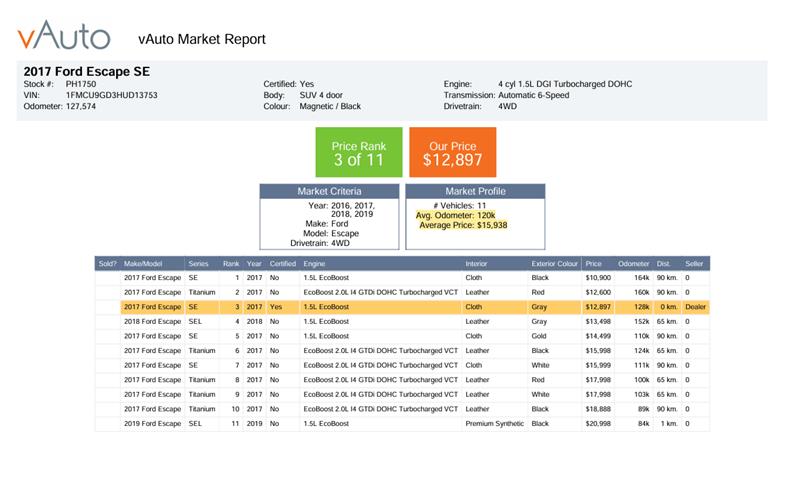Click "2018 Ford Escape" in rank 4 row

[x=153, y=321]
